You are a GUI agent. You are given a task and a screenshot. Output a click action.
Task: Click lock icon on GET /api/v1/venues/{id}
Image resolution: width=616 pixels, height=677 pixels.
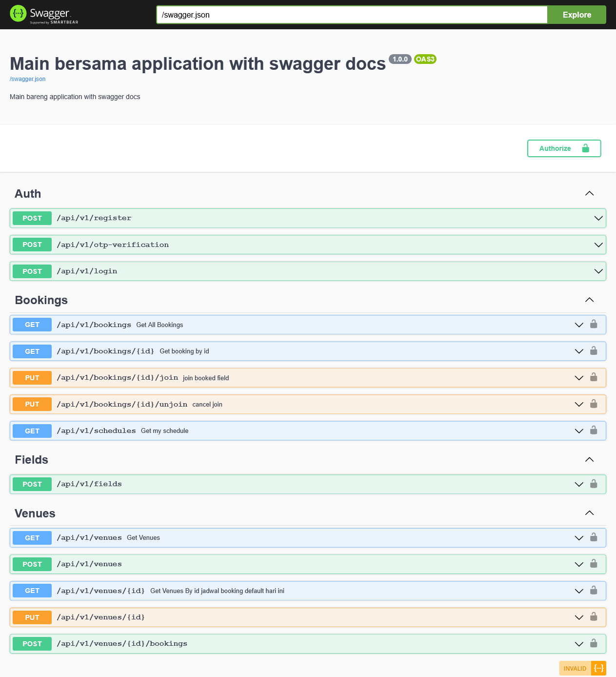coord(594,590)
